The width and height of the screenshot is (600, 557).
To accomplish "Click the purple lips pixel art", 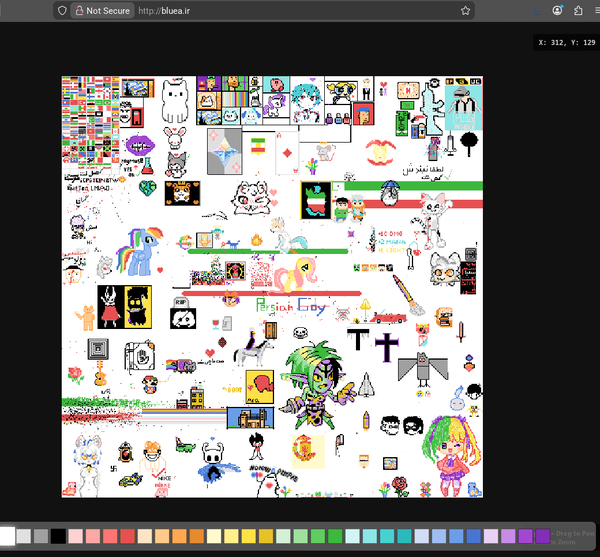I will pyautogui.click(x=140, y=145).
